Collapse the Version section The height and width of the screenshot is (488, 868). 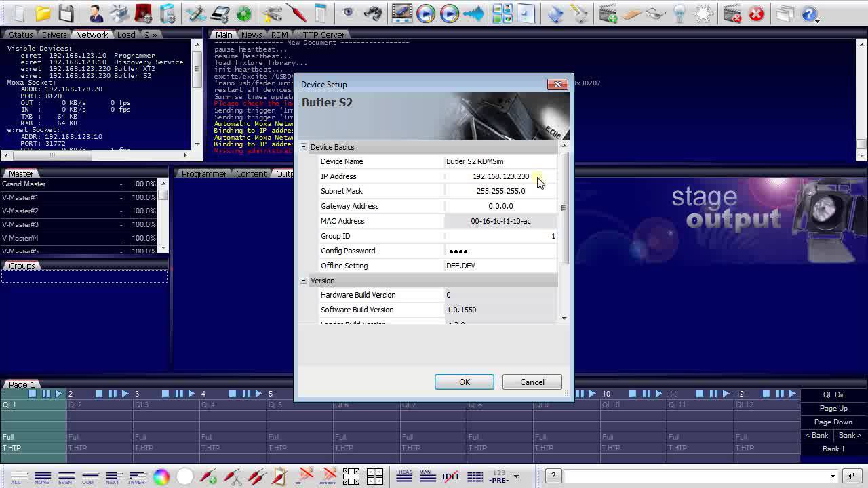pyautogui.click(x=304, y=281)
